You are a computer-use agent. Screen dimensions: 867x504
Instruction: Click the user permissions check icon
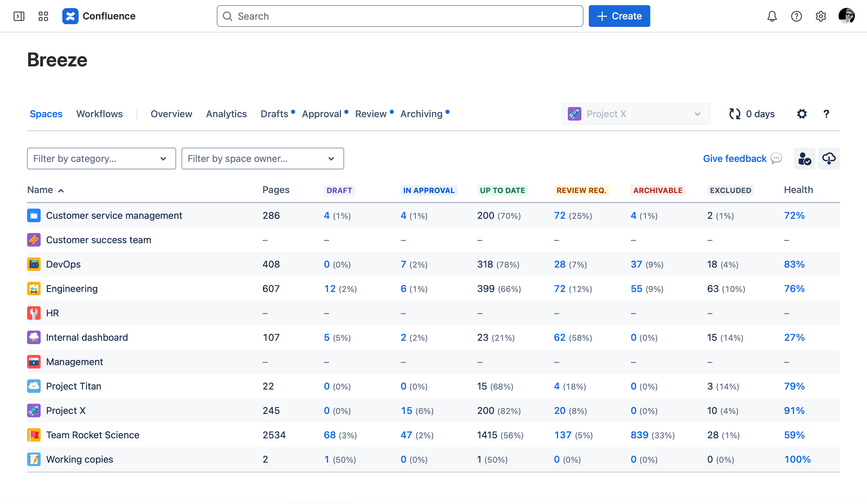click(804, 159)
